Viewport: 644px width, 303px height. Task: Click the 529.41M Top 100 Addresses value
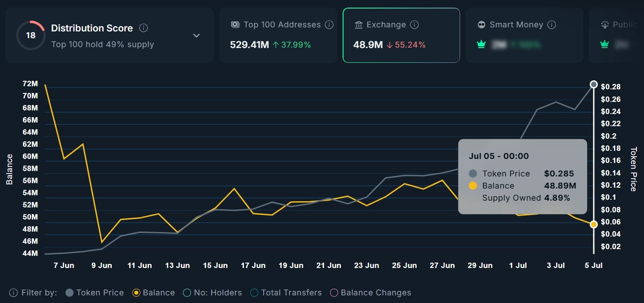coord(251,44)
